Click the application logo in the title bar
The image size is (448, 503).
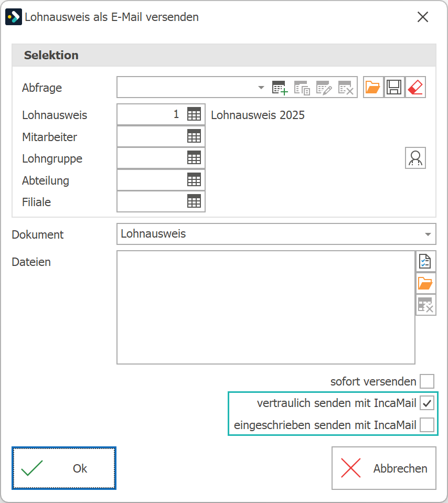pyautogui.click(x=14, y=17)
